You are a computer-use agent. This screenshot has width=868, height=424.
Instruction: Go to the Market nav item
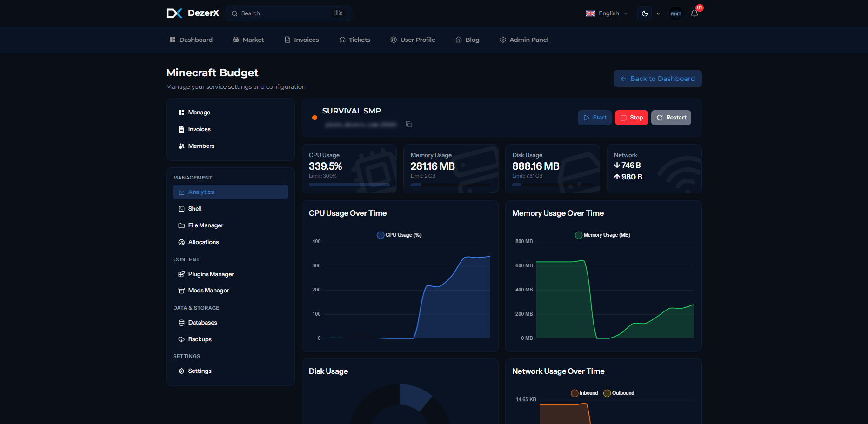point(248,40)
